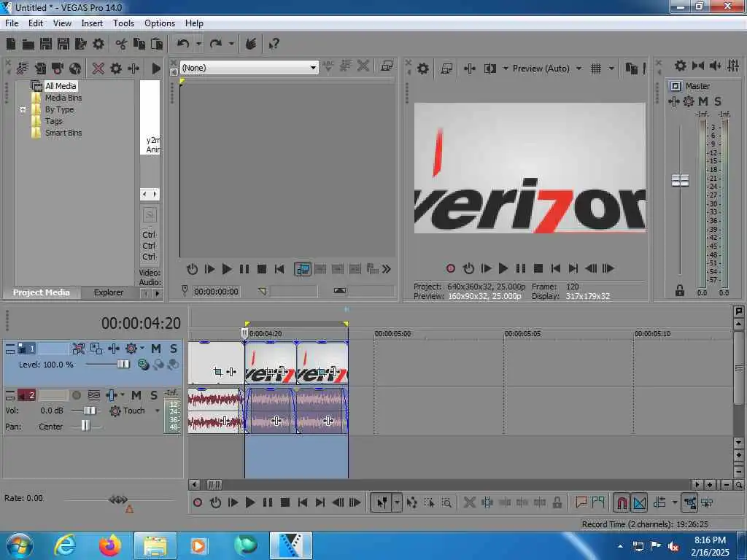Open Preview (Auto) quality dropdown arrow
Screen dimensions: 747x560
pyautogui.click(x=578, y=69)
